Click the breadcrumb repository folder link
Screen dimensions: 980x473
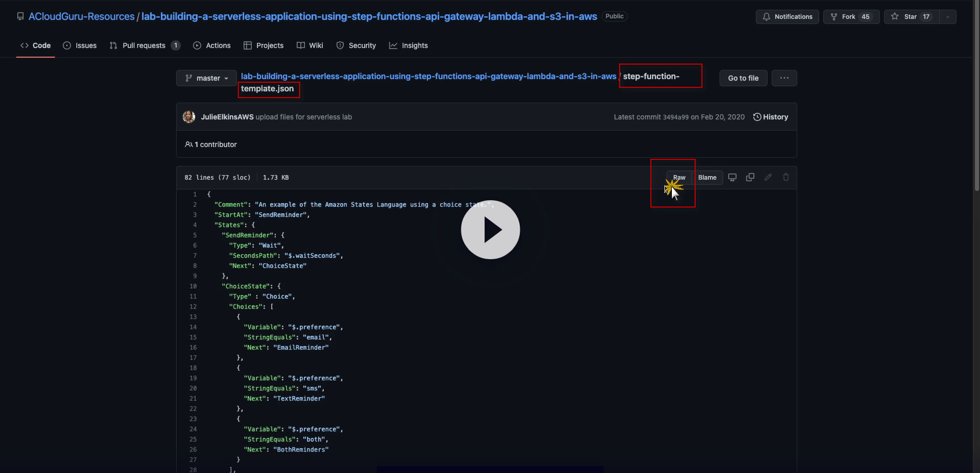pos(428,76)
